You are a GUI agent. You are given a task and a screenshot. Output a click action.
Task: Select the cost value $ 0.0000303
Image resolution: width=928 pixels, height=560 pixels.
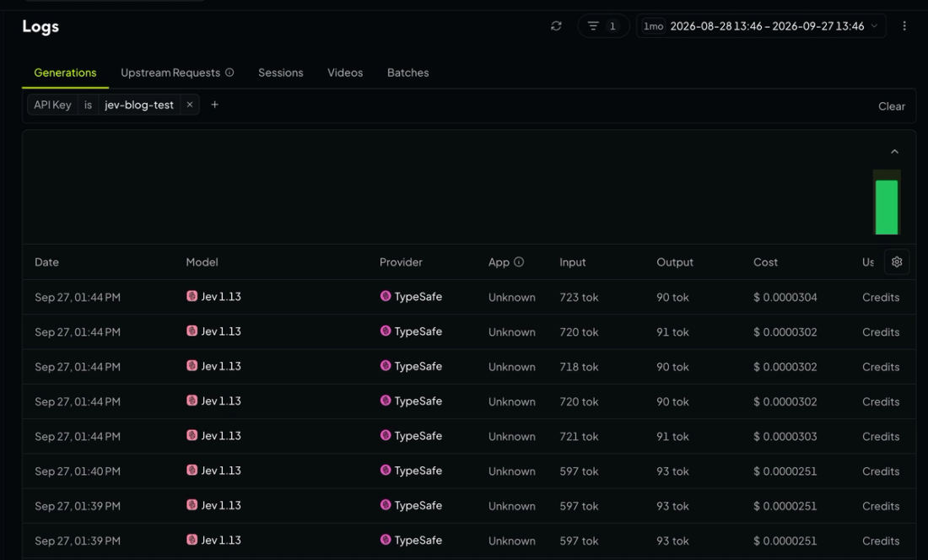pyautogui.click(x=785, y=436)
